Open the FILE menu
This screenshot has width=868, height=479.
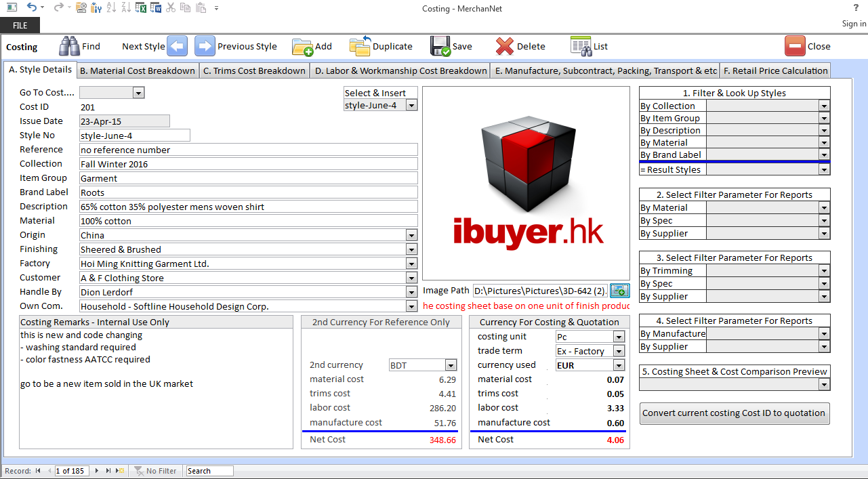pyautogui.click(x=20, y=25)
